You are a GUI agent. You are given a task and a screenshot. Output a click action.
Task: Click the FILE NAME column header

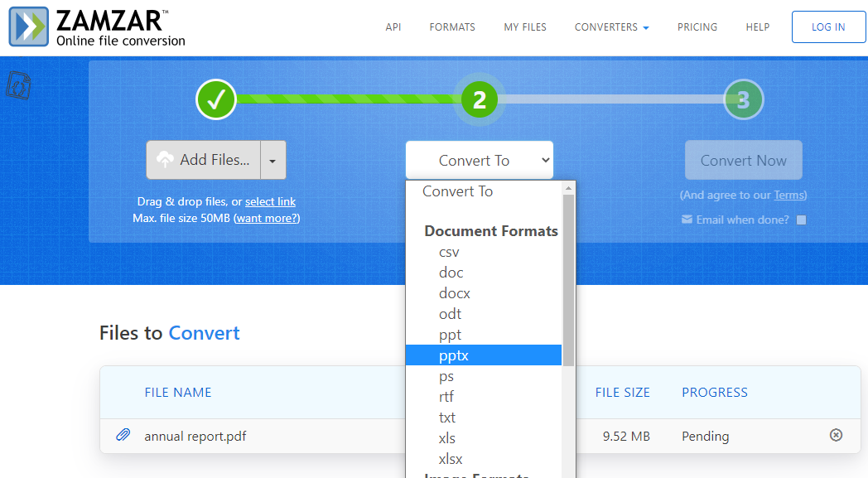[178, 393]
